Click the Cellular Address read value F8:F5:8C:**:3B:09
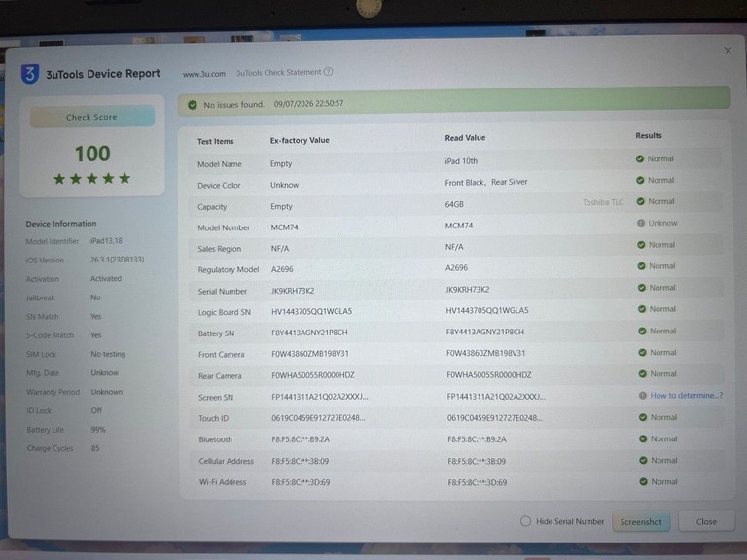 477,461
